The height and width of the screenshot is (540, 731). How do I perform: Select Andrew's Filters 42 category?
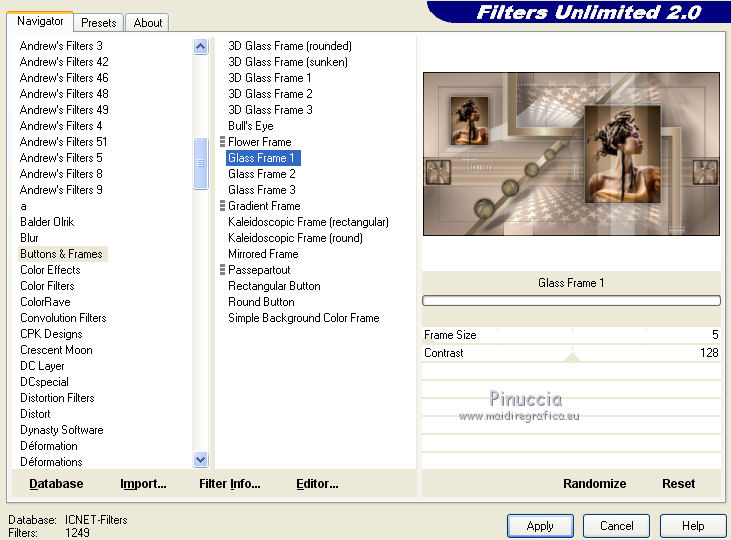pyautogui.click(x=64, y=62)
